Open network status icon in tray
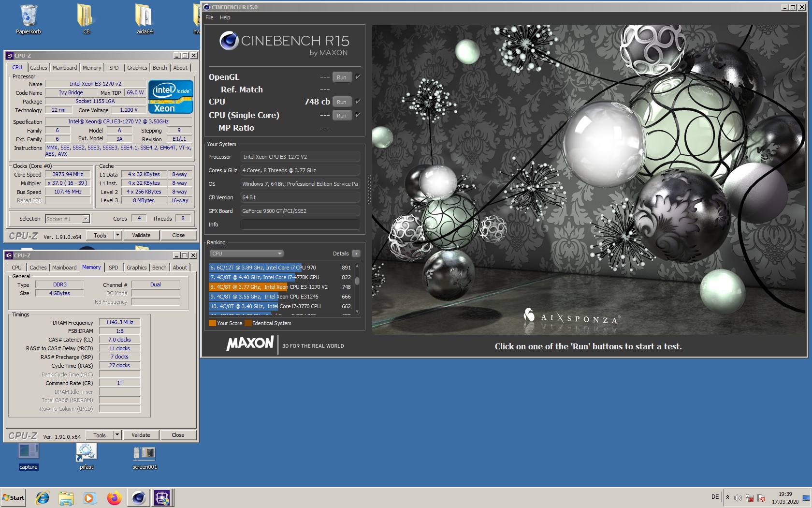 pos(749,498)
